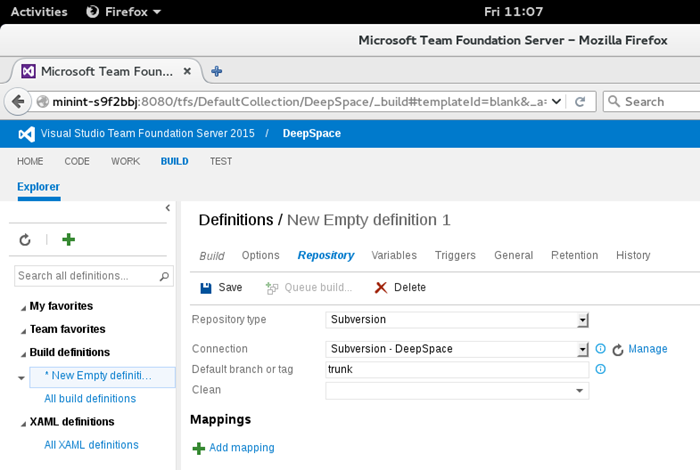Switch to the Retention tab
The image size is (700, 470).
click(575, 255)
